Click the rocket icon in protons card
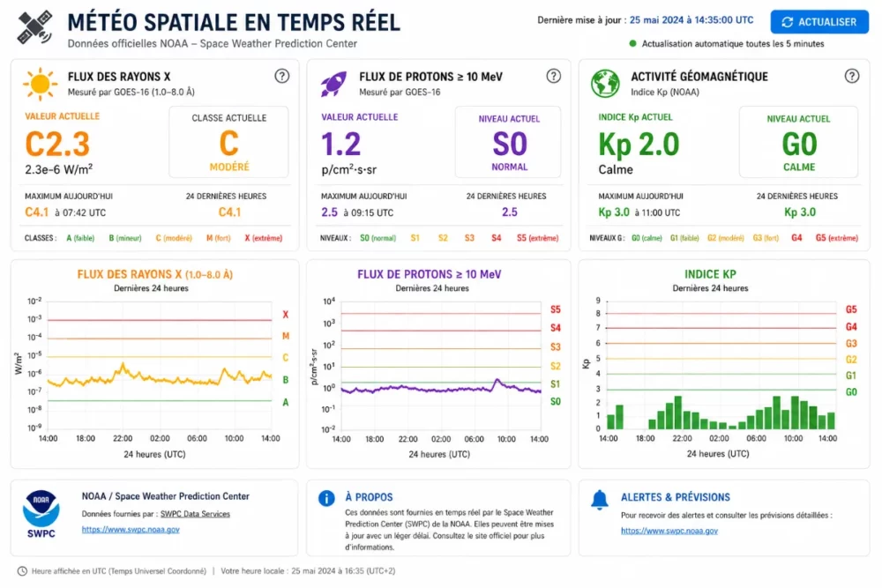The height and width of the screenshot is (588, 882). (333, 84)
